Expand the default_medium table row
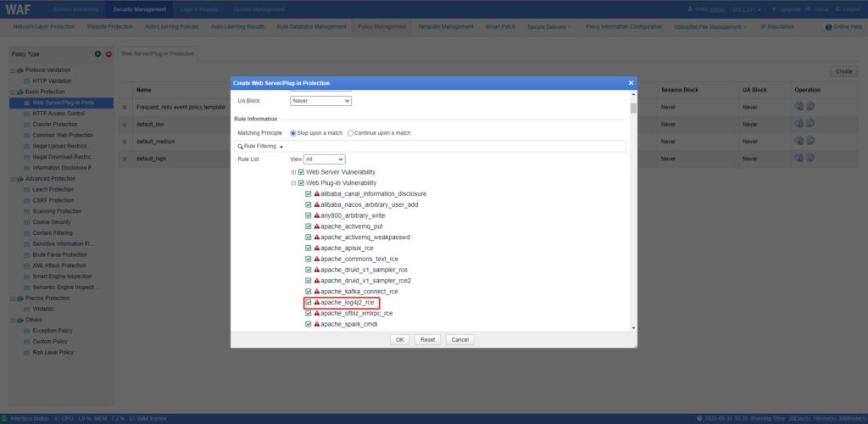868x424 pixels. coord(125,142)
